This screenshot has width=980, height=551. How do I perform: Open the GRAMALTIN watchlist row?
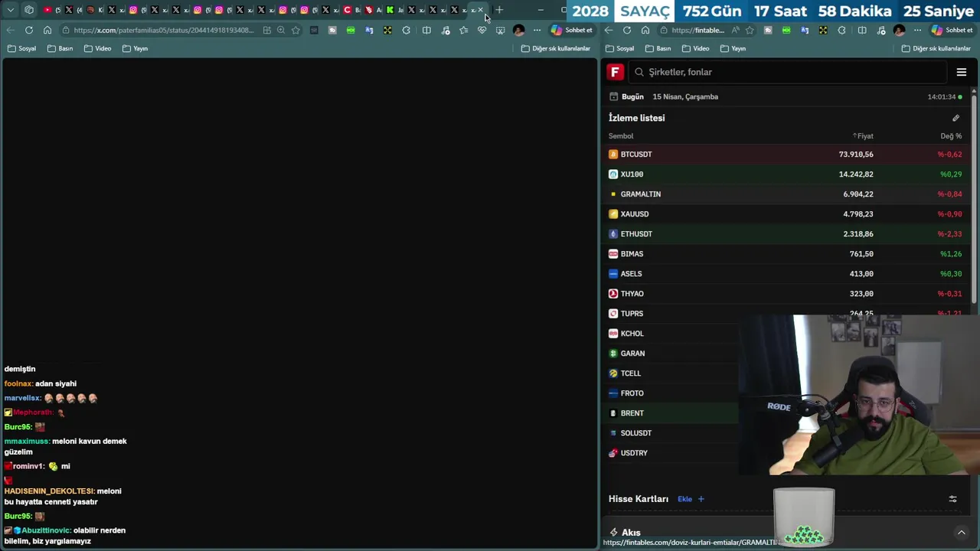point(786,194)
